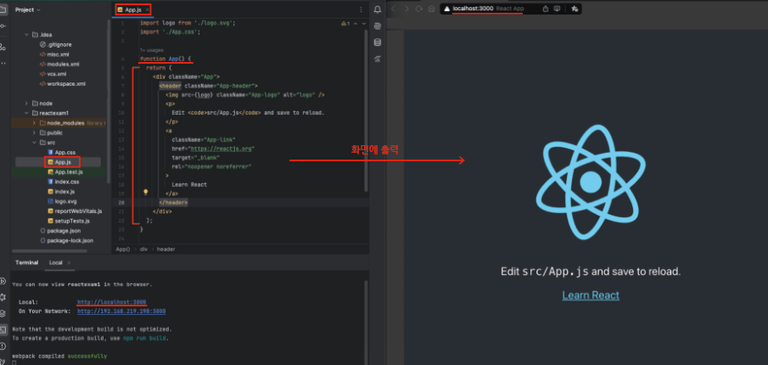The image size is (768, 365).
Task: Reload the browser page
Action: click(419, 9)
